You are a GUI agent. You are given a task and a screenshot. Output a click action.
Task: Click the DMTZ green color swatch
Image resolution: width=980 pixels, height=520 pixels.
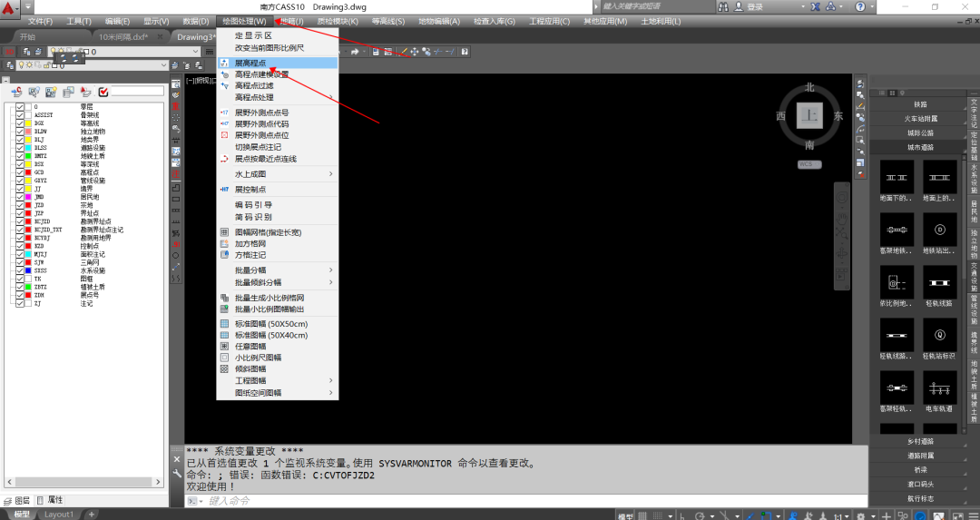(x=28, y=155)
